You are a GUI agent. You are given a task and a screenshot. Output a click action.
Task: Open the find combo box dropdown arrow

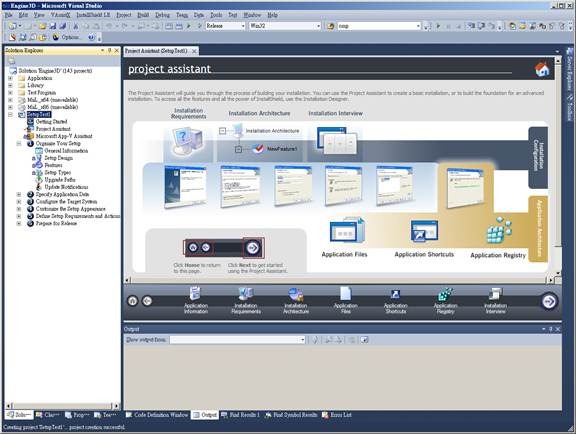pos(418,26)
